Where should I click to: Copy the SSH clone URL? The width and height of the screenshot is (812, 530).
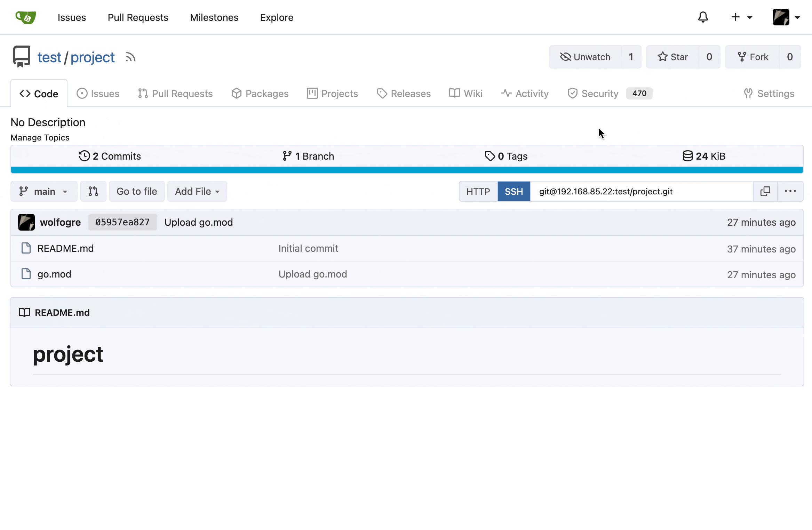pyautogui.click(x=765, y=191)
